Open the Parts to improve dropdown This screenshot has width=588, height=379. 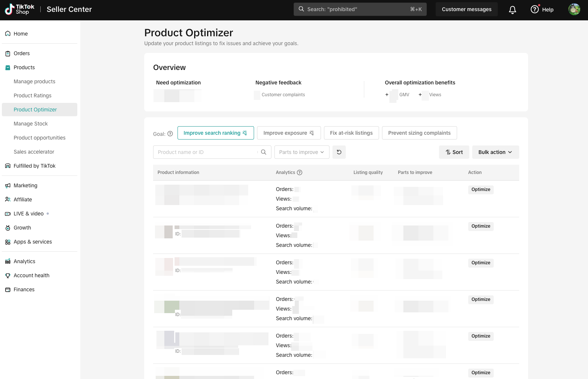pos(301,152)
